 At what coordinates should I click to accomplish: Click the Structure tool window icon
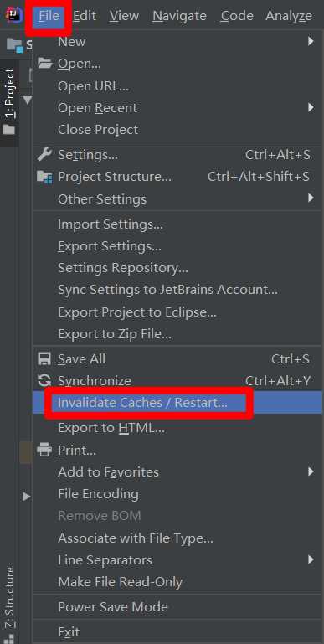point(10,639)
